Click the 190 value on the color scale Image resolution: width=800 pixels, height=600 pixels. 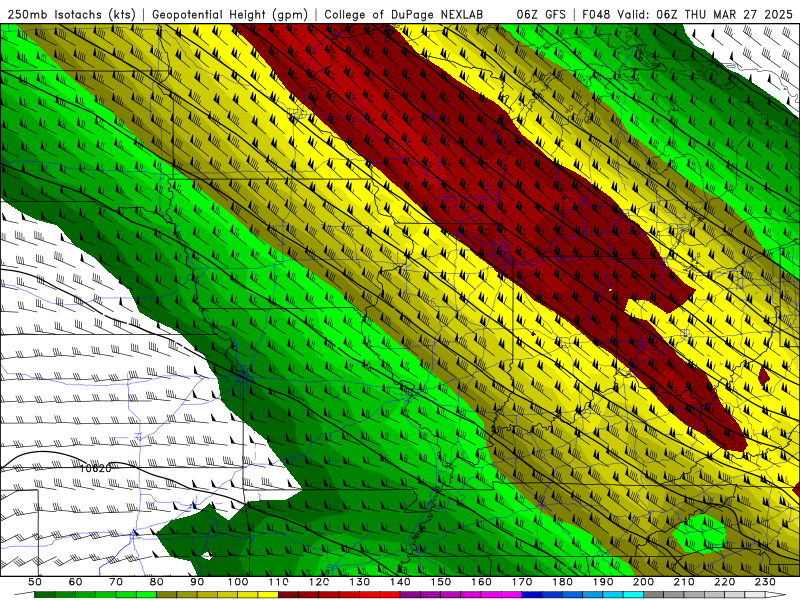point(603,582)
